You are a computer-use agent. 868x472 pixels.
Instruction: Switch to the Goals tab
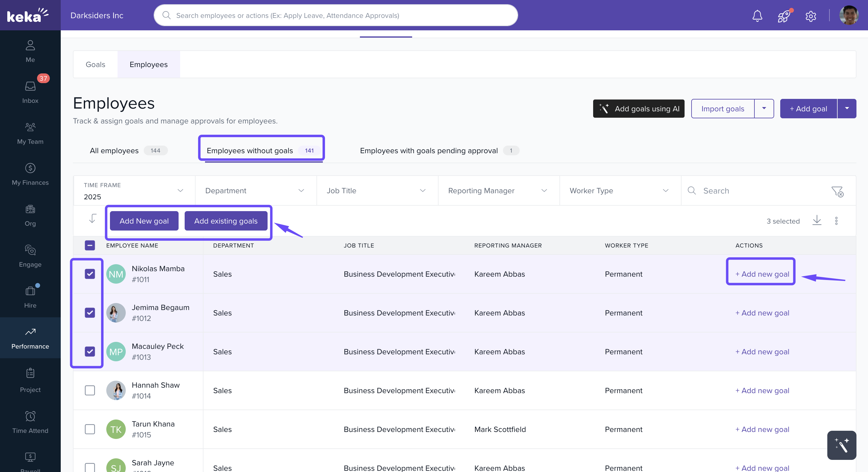pos(95,64)
